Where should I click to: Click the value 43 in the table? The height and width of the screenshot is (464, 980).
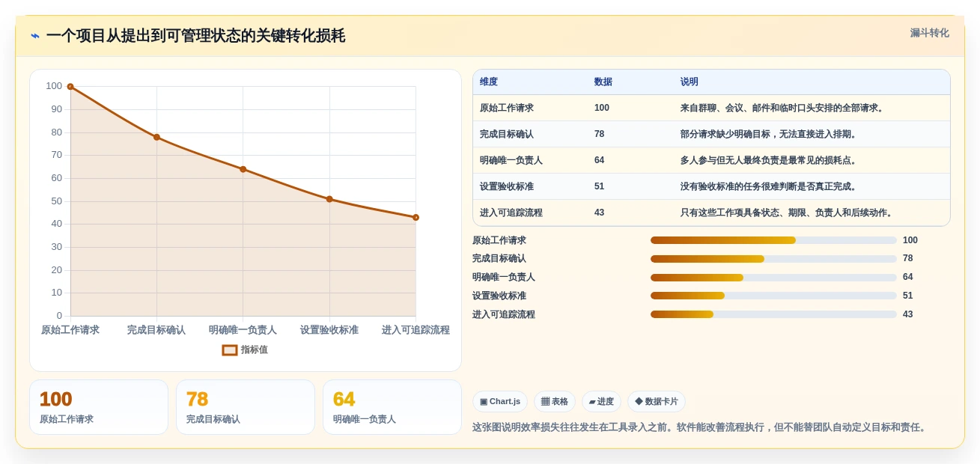pos(600,213)
